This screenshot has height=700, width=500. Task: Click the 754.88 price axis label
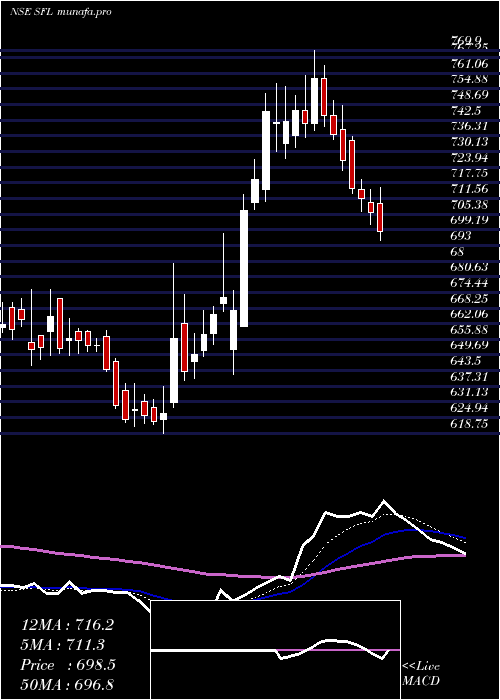pyautogui.click(x=469, y=79)
